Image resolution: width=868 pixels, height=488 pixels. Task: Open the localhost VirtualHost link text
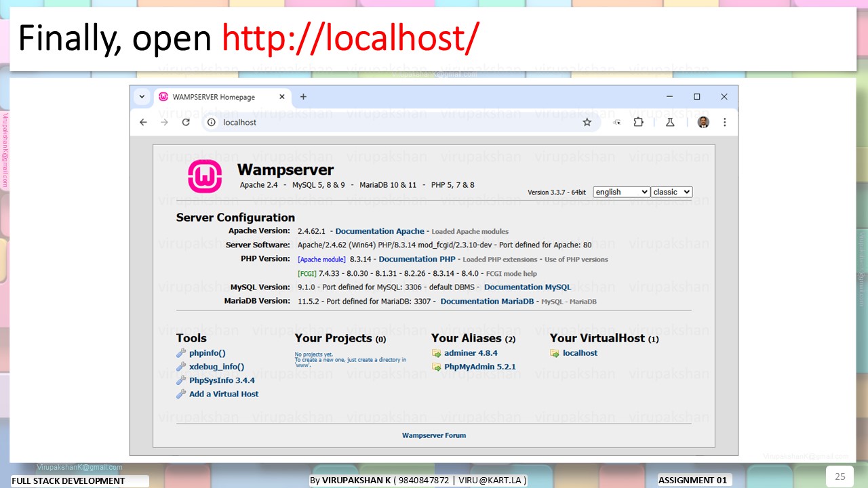tap(580, 353)
